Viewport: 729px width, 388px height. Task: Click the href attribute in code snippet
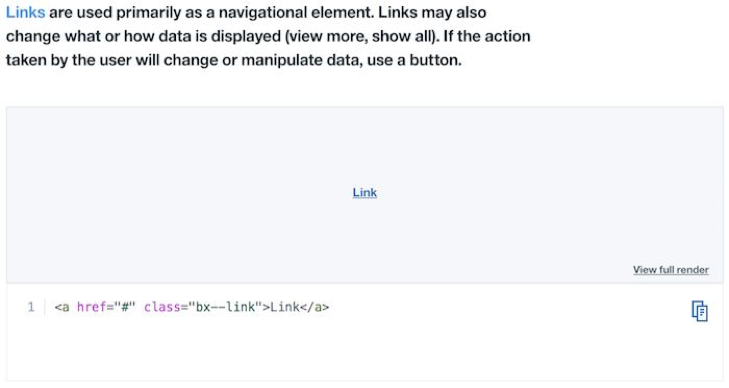[92, 307]
